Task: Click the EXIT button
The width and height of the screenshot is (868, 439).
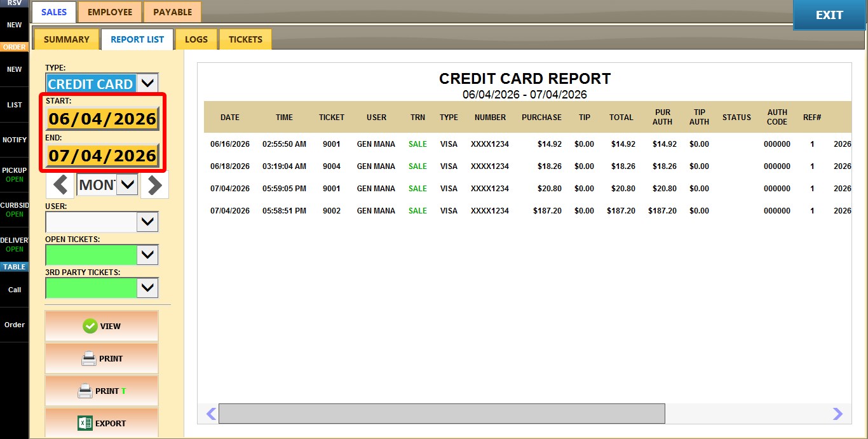Action: click(x=829, y=15)
